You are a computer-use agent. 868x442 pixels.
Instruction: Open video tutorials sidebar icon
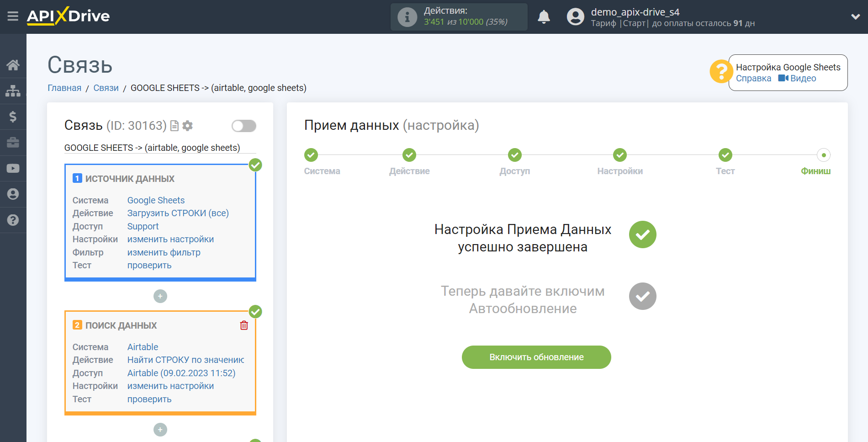[13, 168]
